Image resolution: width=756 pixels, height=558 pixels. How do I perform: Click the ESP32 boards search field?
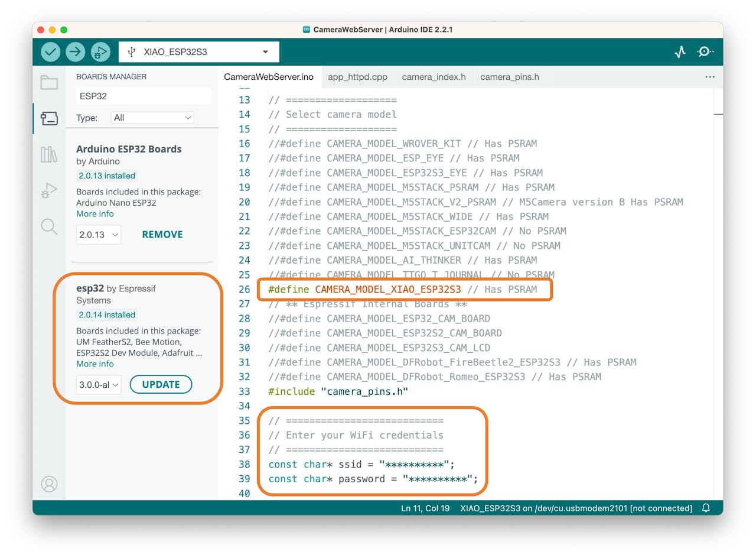point(144,96)
